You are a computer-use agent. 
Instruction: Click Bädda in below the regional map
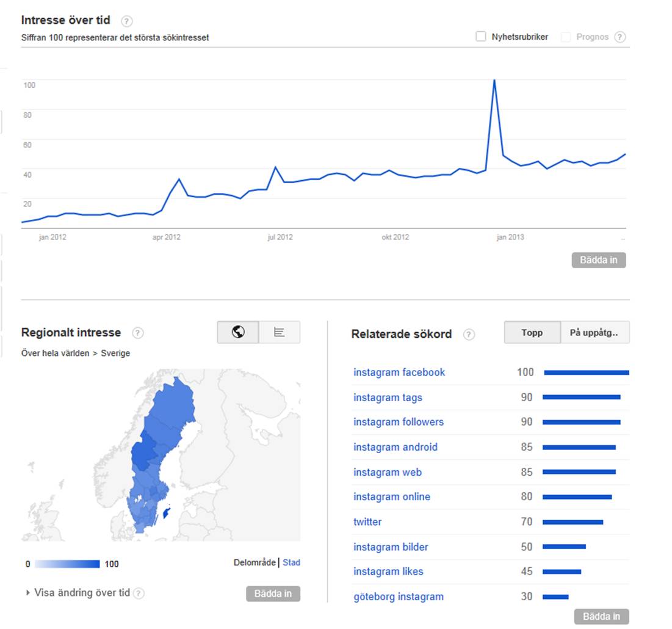pos(273,594)
